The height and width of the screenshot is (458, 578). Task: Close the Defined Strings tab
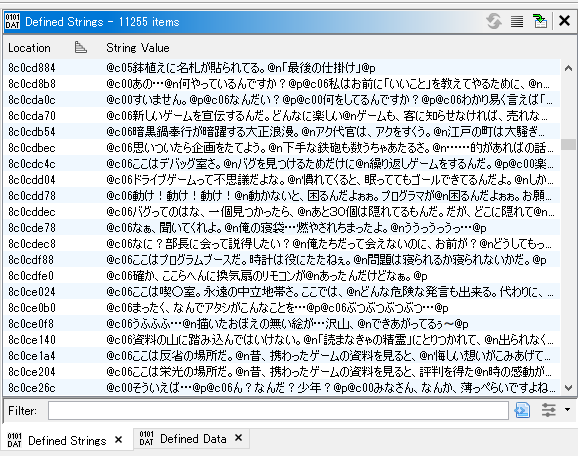pyautogui.click(x=118, y=440)
